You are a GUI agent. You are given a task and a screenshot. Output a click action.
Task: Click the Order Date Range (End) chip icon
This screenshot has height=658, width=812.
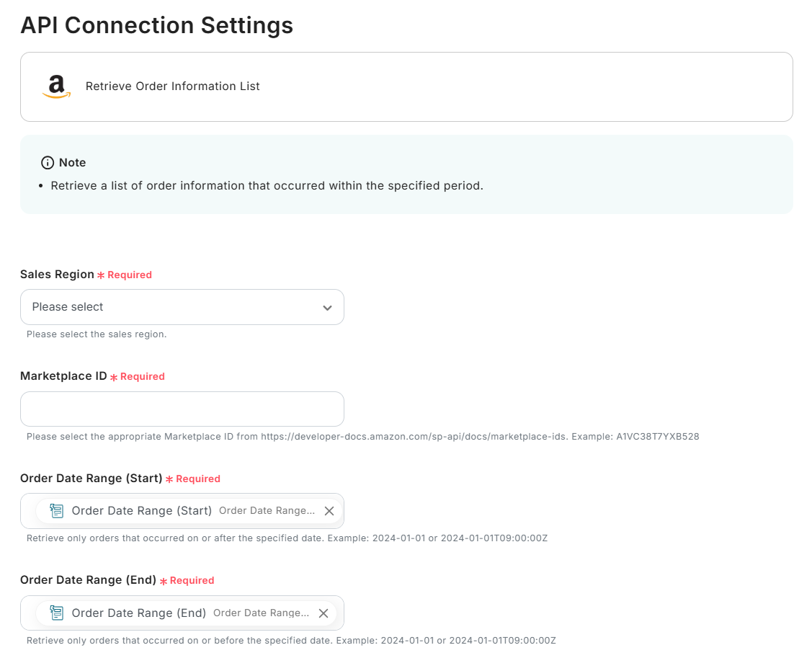(x=57, y=613)
